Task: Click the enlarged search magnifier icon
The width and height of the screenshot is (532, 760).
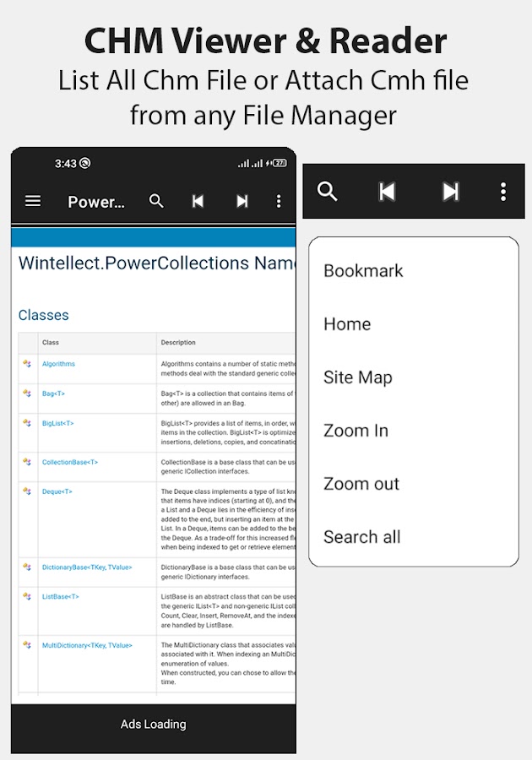Action: 328,192
